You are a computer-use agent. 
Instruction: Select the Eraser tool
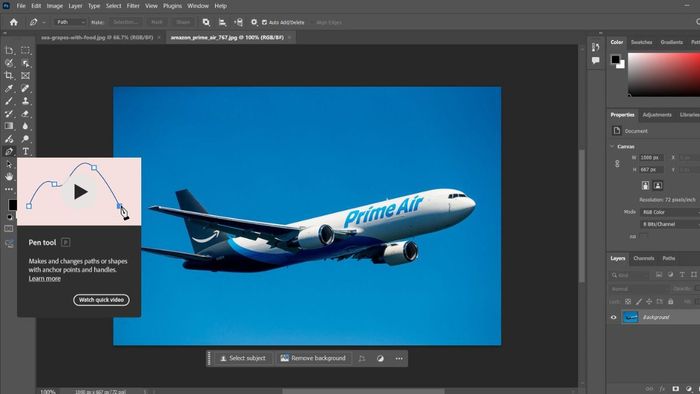(x=25, y=113)
